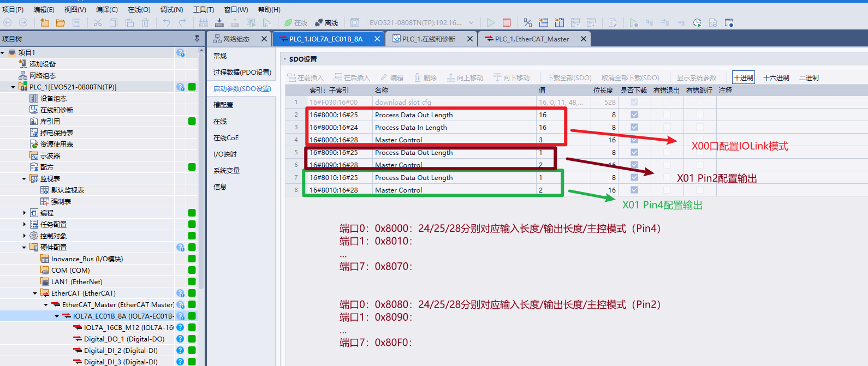Click the cut scissors toolbar icon
The image size is (868, 366).
[98, 22]
